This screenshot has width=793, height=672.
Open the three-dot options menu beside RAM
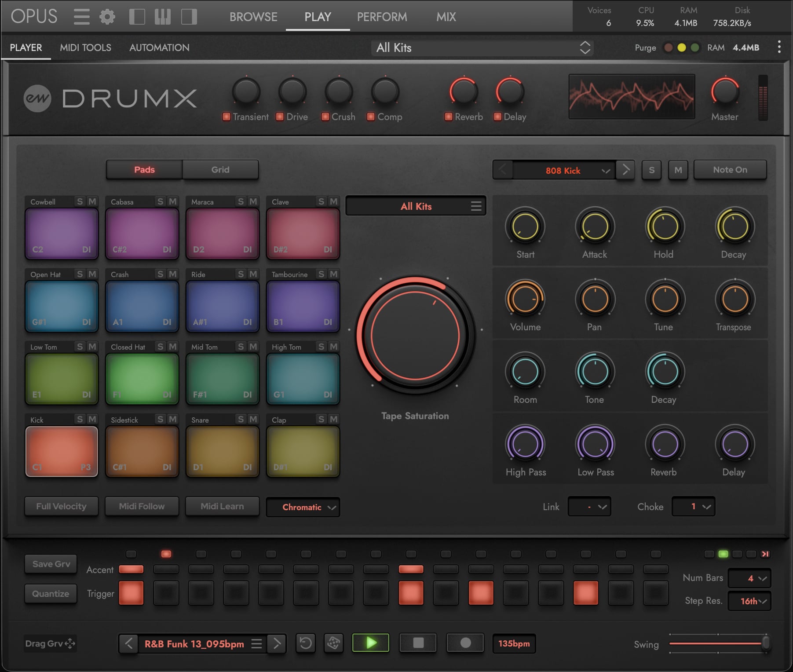tap(779, 47)
